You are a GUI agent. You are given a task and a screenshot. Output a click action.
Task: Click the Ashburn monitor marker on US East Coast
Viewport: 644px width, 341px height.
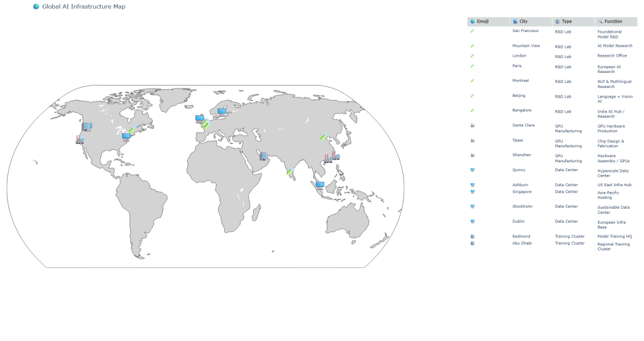[x=127, y=136]
